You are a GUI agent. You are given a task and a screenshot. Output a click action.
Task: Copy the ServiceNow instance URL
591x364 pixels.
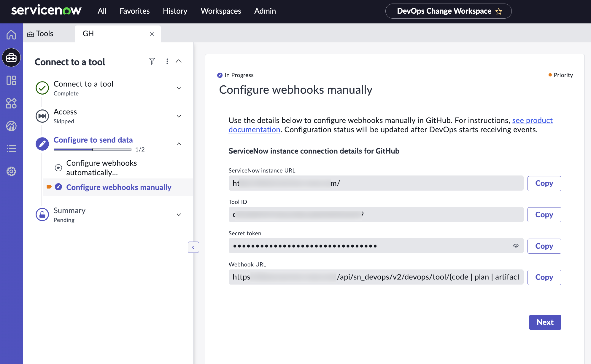coord(544,183)
